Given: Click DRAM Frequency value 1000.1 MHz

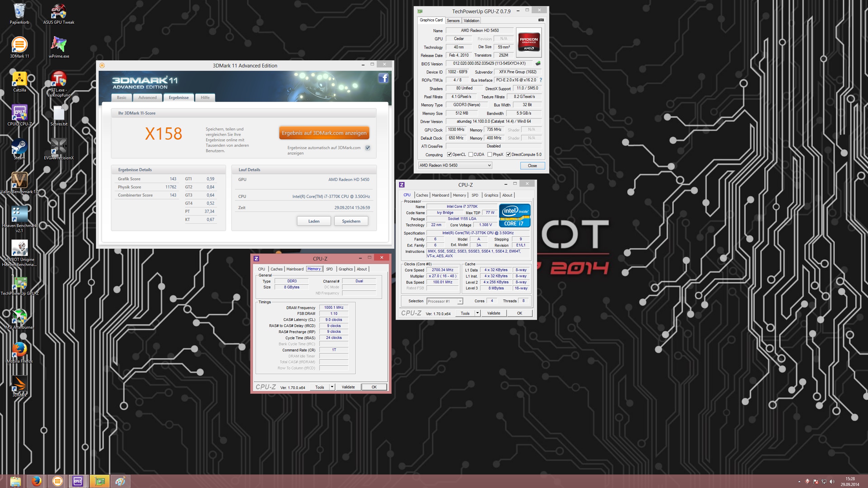Looking at the screenshot, I should (x=334, y=308).
